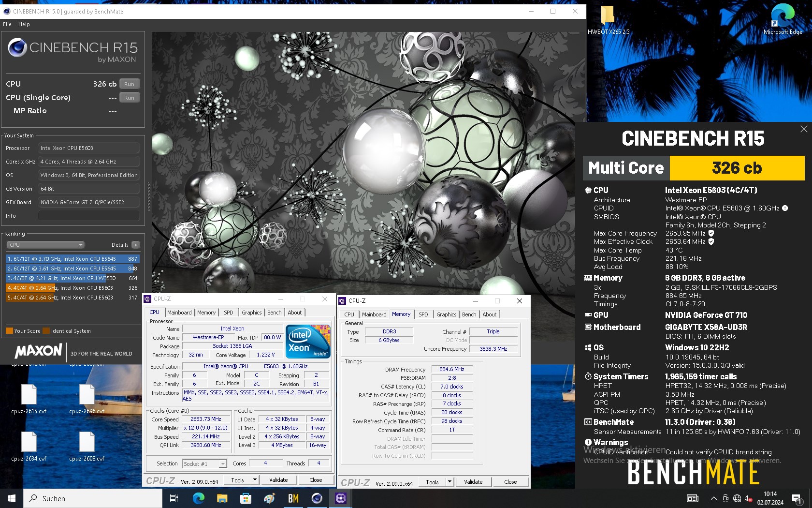The image size is (812, 508).
Task: Click Tools button in right CPU-Z
Action: (x=432, y=482)
